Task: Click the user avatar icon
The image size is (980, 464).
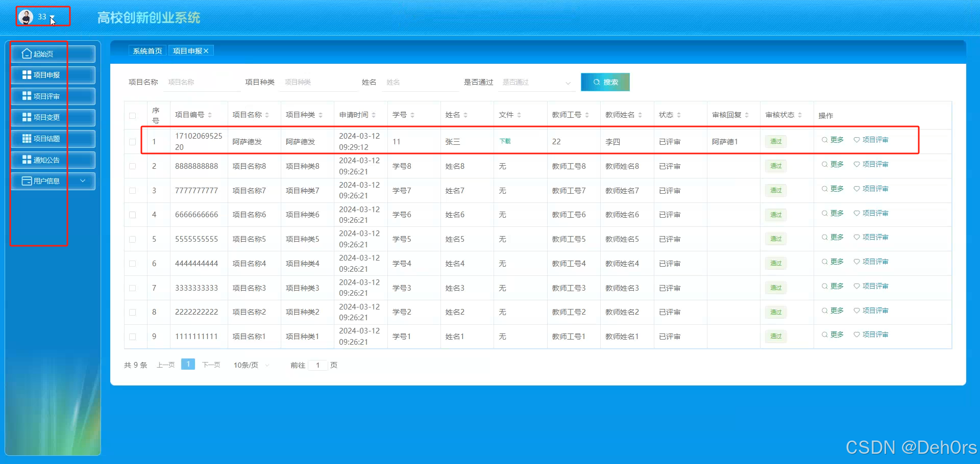Action: [x=26, y=17]
